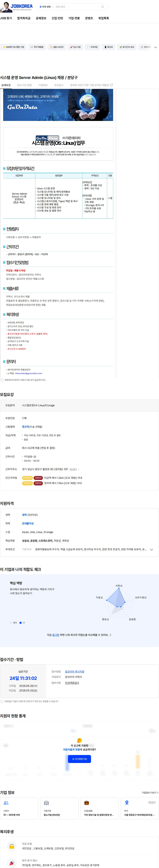Switch to the 기업정보 tab

tap(43, 85)
